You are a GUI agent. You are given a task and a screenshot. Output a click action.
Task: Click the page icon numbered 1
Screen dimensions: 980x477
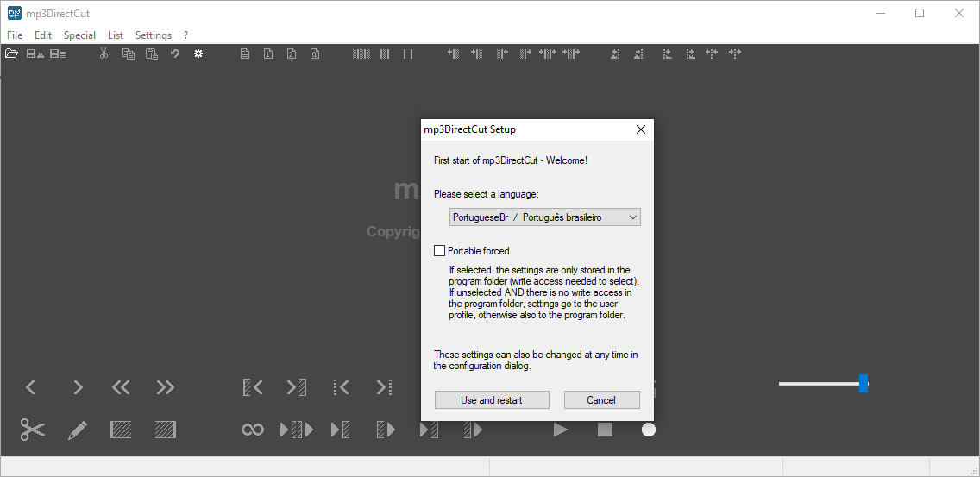(x=268, y=53)
